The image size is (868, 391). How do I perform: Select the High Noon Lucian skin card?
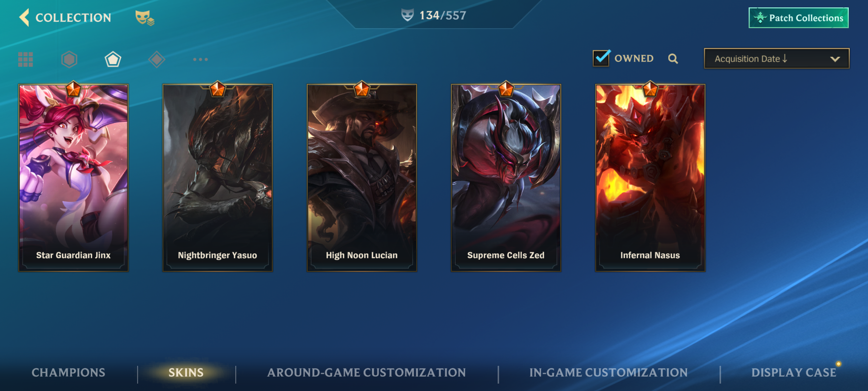tap(362, 178)
